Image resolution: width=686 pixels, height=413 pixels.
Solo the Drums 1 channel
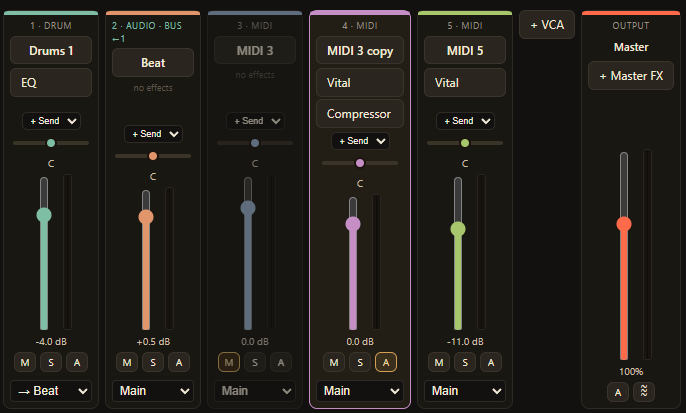(x=51, y=362)
